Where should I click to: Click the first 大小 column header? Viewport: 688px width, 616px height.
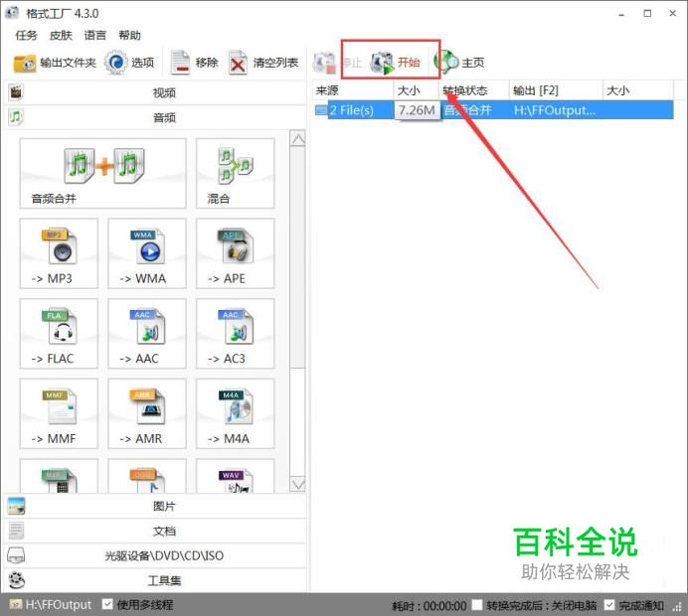pos(416,90)
